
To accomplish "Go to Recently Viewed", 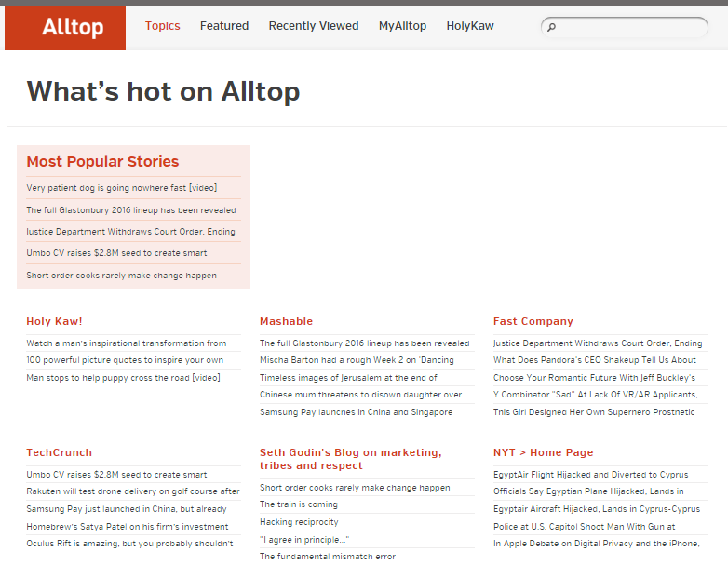I will (314, 26).
